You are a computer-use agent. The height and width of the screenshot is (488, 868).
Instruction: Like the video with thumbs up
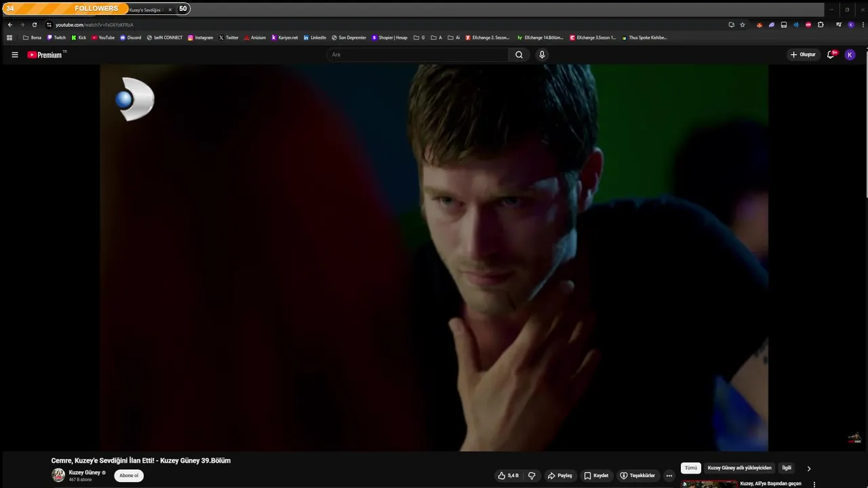coord(509,476)
